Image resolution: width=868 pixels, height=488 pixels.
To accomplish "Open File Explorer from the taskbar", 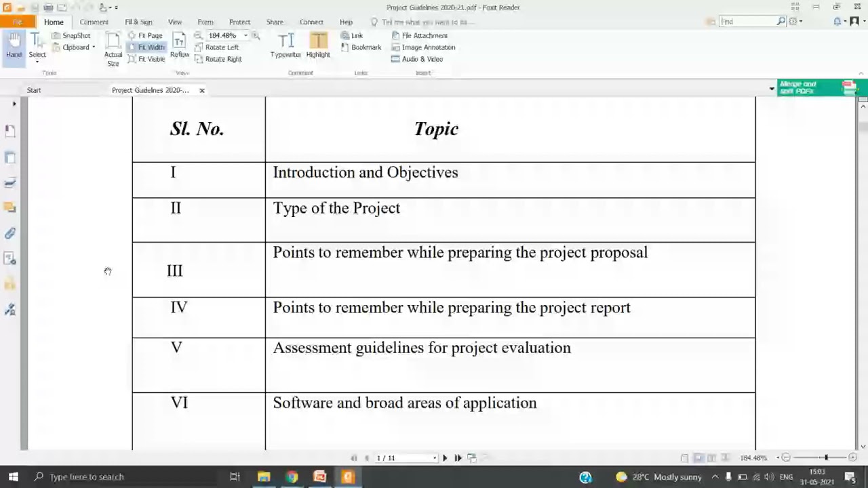I will [x=264, y=476].
